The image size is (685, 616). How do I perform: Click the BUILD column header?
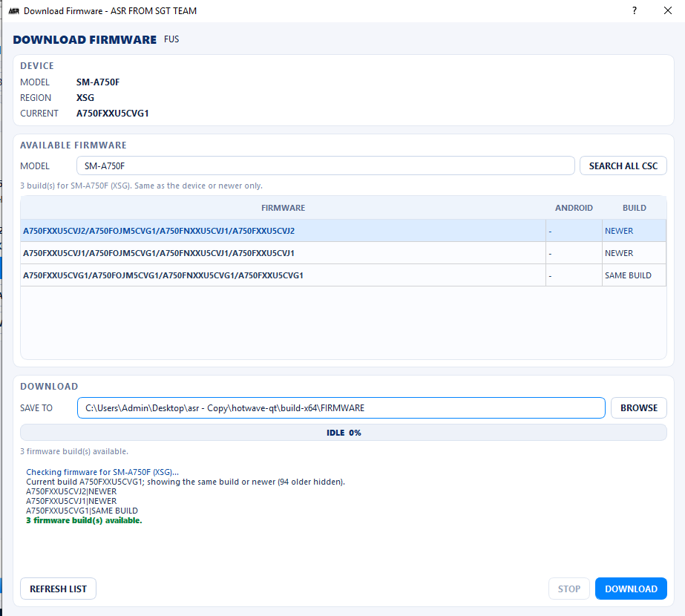point(634,208)
